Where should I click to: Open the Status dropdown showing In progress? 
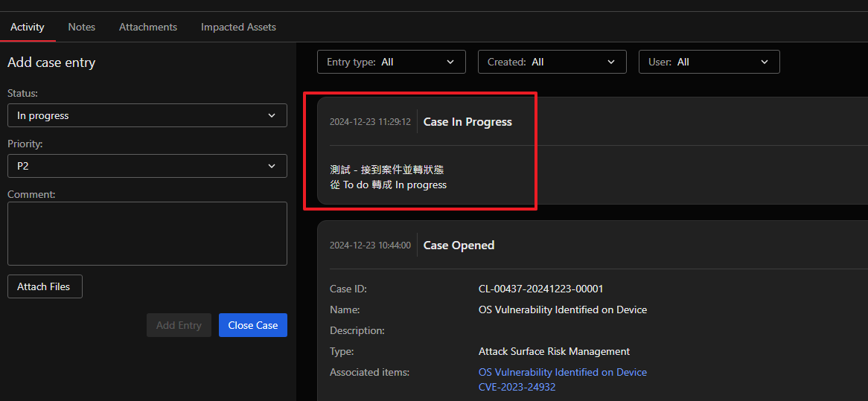pos(147,115)
